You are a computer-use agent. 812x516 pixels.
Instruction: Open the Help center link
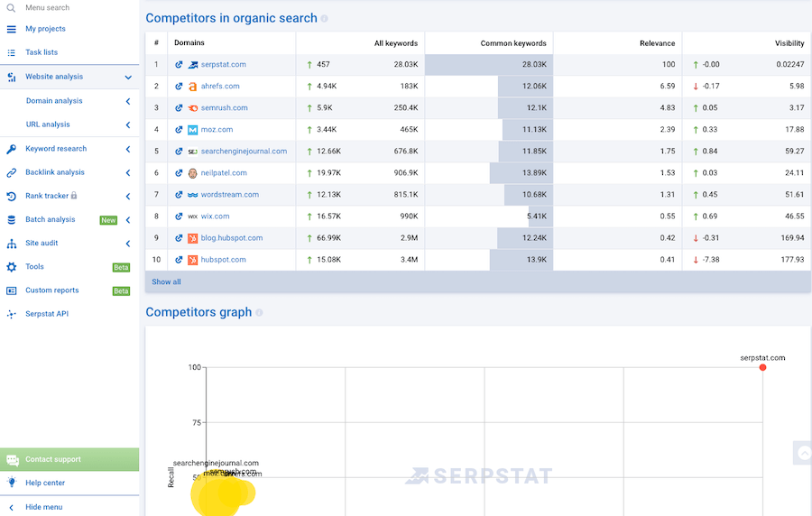pyautogui.click(x=45, y=483)
